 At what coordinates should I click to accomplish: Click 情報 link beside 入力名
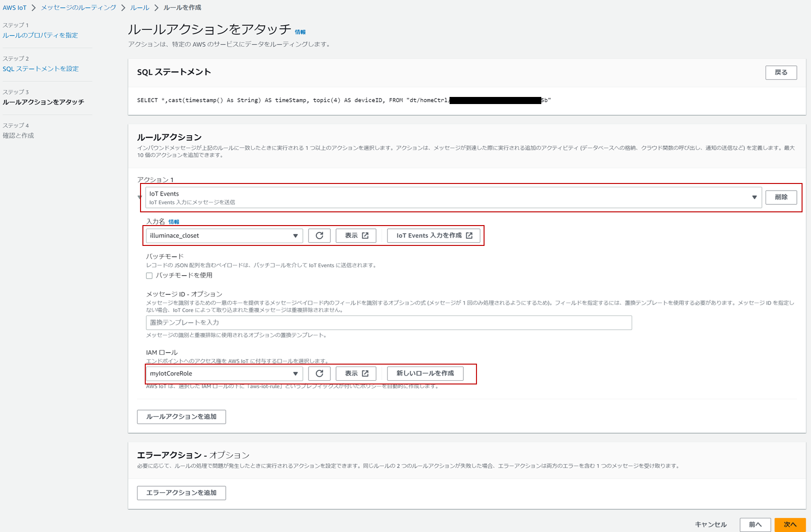[x=174, y=222]
